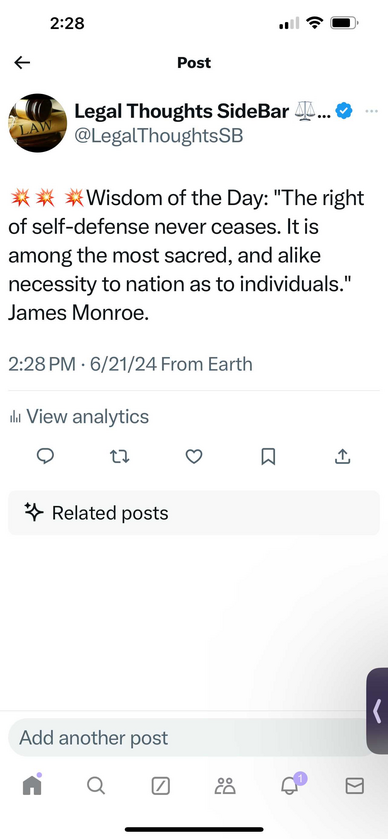
Task: Open the @LegalThoughtsSB handle profile
Action: [158, 136]
